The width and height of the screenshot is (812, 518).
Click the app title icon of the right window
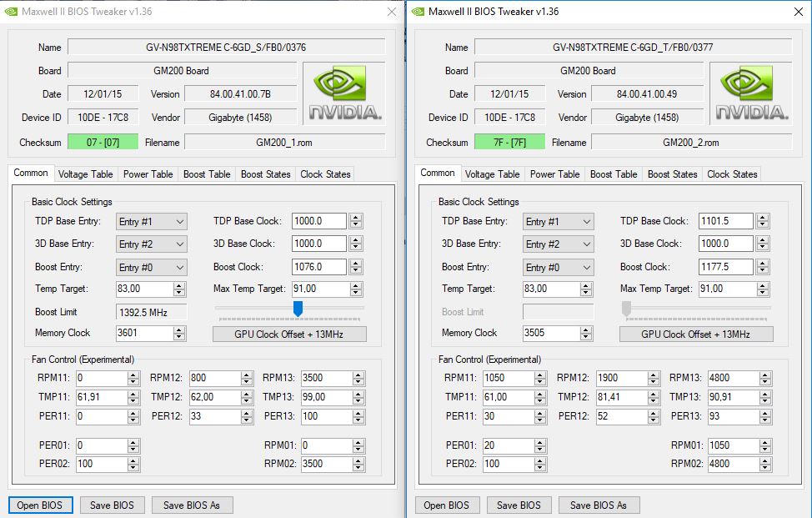[418, 12]
